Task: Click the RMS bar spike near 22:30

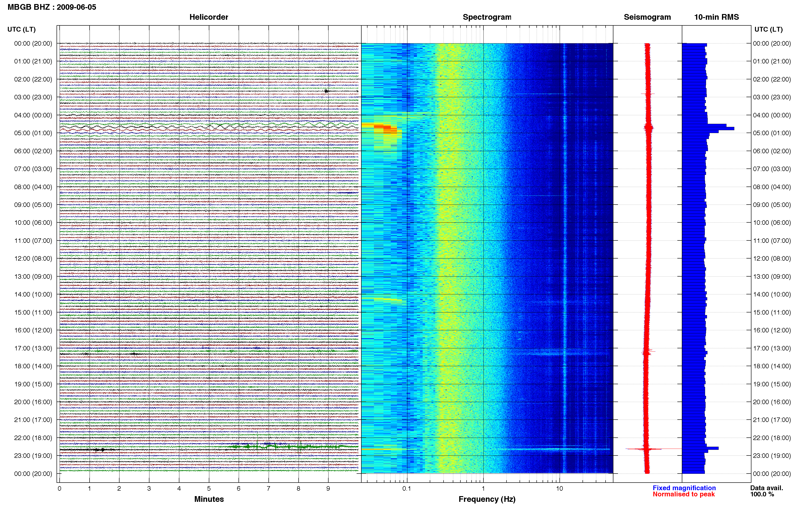Action: click(701, 448)
